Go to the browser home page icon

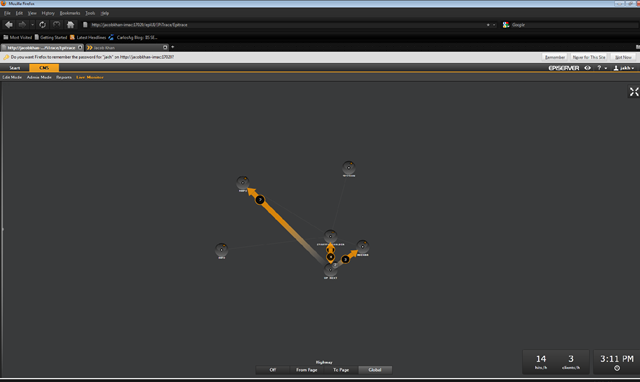coord(70,25)
